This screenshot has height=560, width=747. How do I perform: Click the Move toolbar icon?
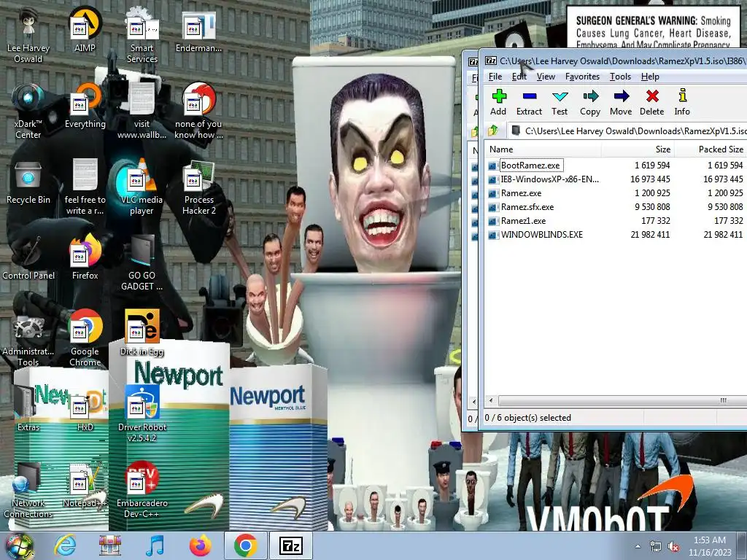coord(621,102)
